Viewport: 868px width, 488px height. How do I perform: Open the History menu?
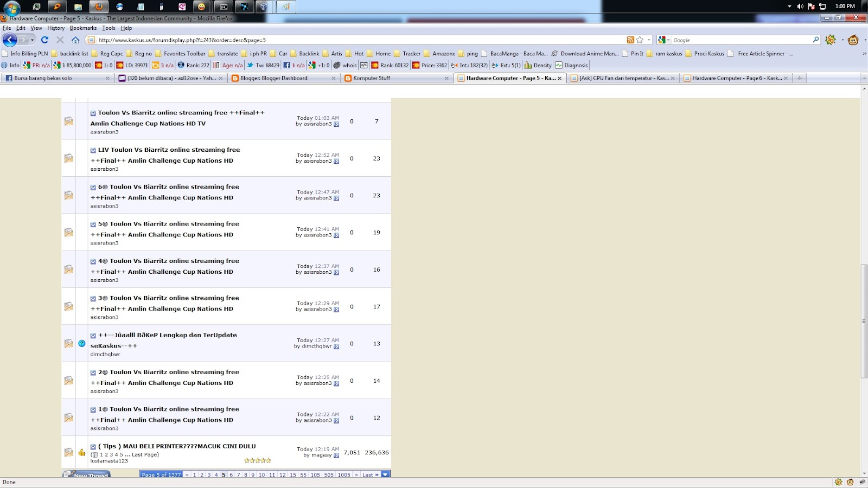click(56, 28)
